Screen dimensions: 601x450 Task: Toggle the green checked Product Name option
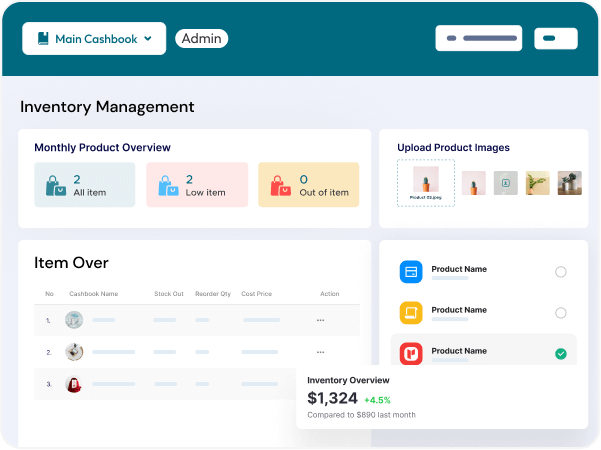pyautogui.click(x=560, y=354)
